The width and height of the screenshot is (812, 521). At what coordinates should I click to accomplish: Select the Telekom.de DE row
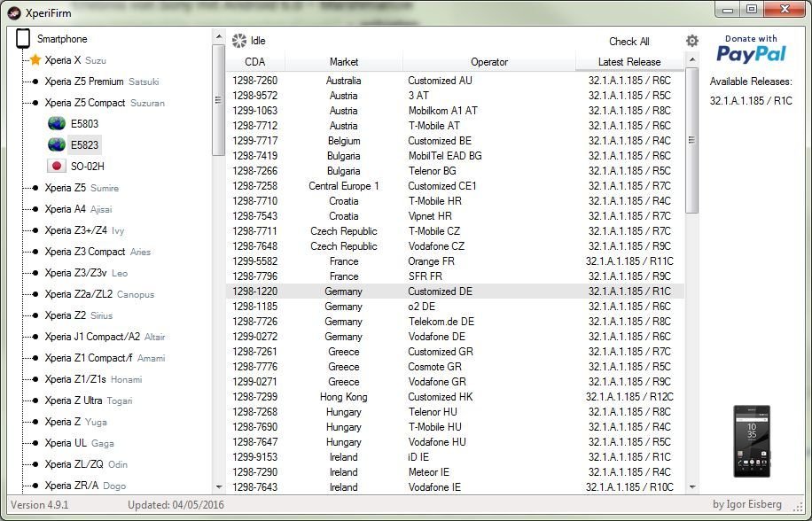[455, 322]
